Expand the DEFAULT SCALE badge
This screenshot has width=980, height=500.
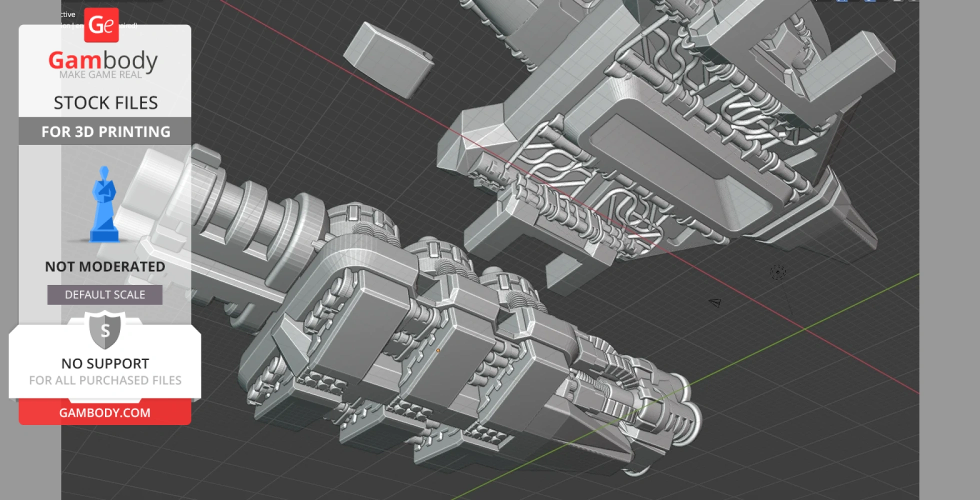point(104,294)
